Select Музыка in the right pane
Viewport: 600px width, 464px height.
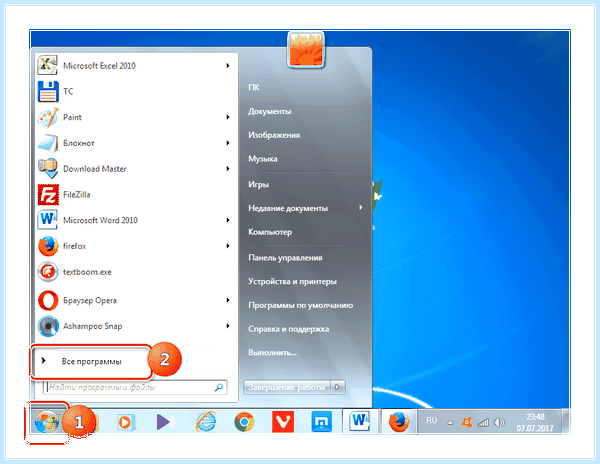[x=262, y=159]
